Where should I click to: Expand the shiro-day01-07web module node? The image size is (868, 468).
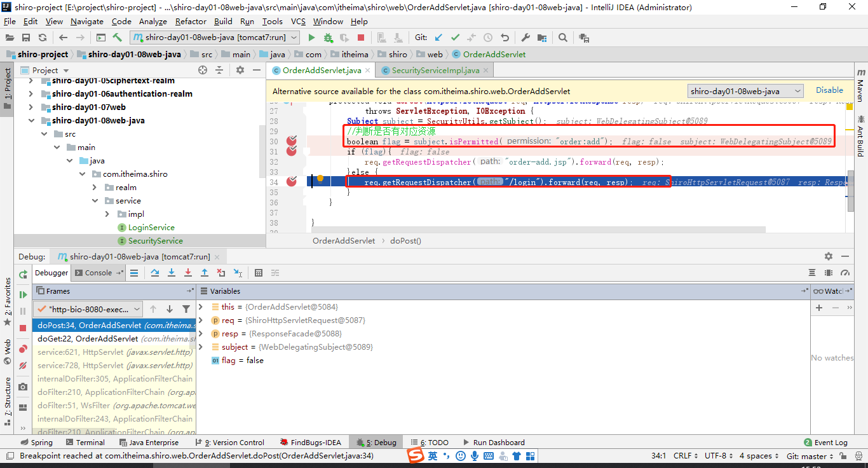coord(31,107)
